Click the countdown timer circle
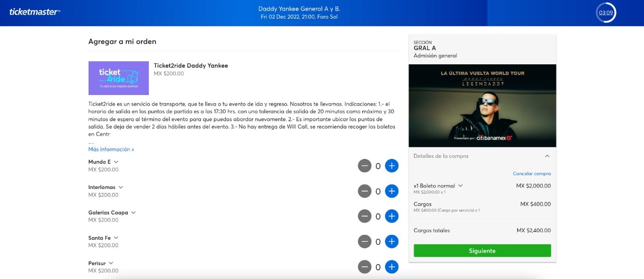 (x=606, y=13)
